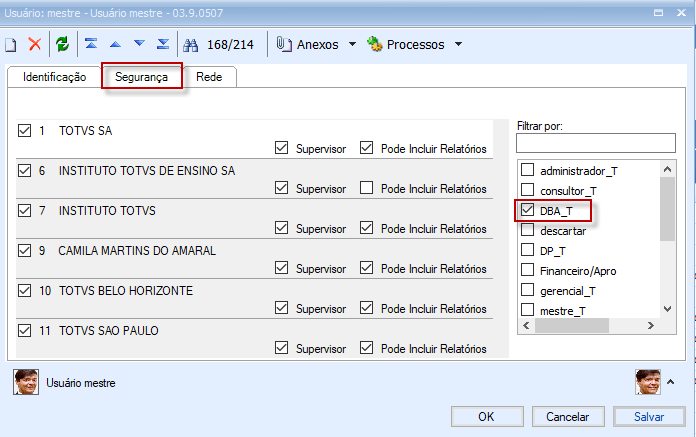Toggle Supervisor for INSTITUTO TOTVS DE ENSINO SA

click(x=281, y=188)
